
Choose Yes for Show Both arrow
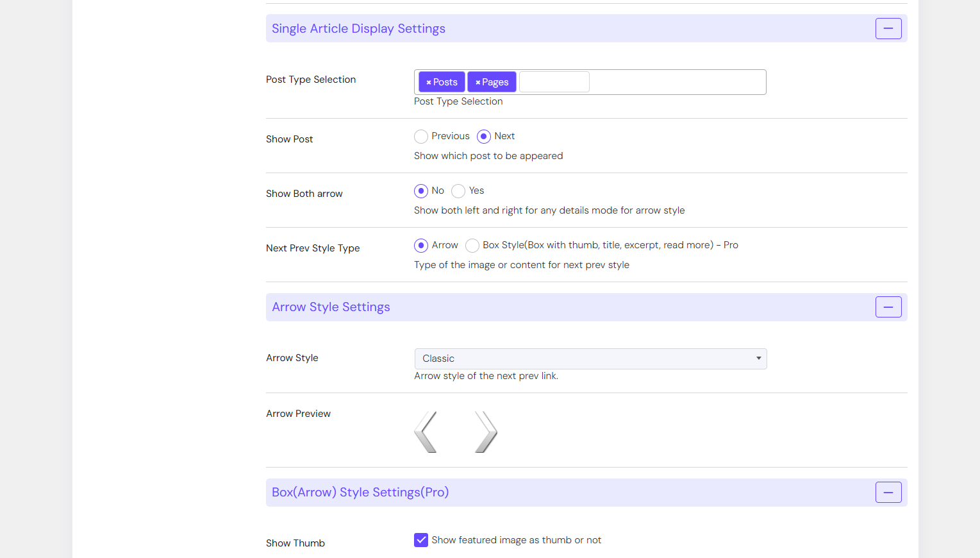click(458, 191)
